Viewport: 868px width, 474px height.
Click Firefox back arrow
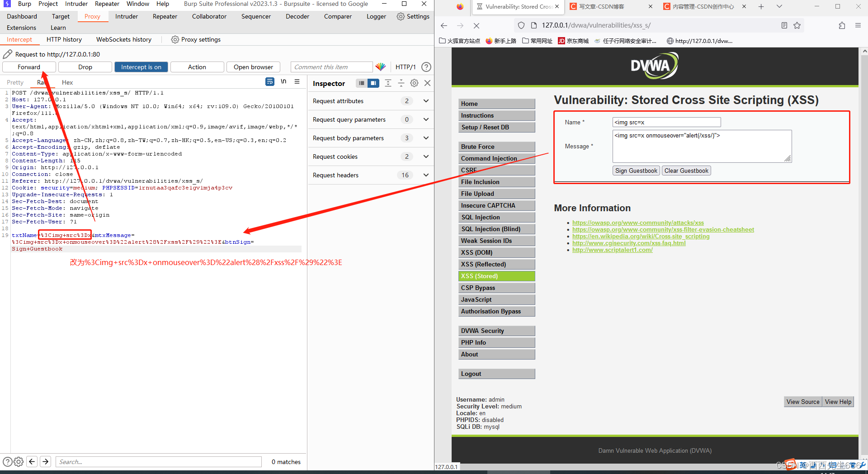(x=444, y=26)
